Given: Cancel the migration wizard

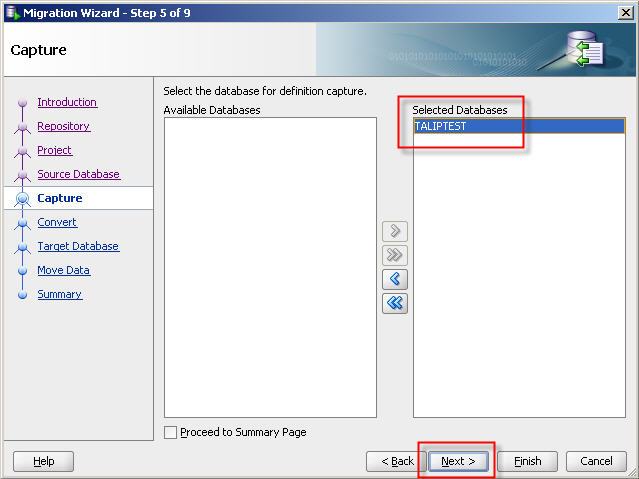Looking at the screenshot, I should pos(596,461).
